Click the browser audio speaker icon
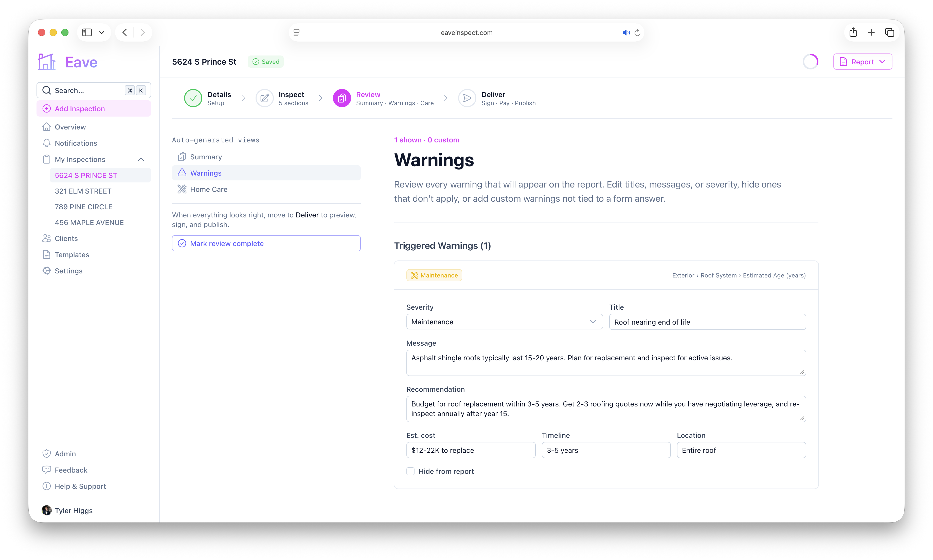Screen dimensions: 933x560 pyautogui.click(x=626, y=33)
